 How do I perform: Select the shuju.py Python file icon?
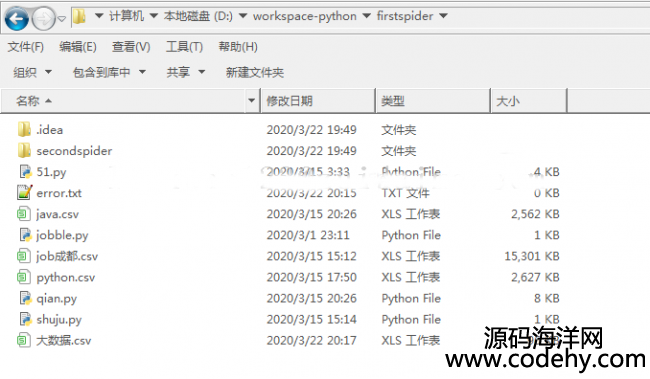[25, 319]
